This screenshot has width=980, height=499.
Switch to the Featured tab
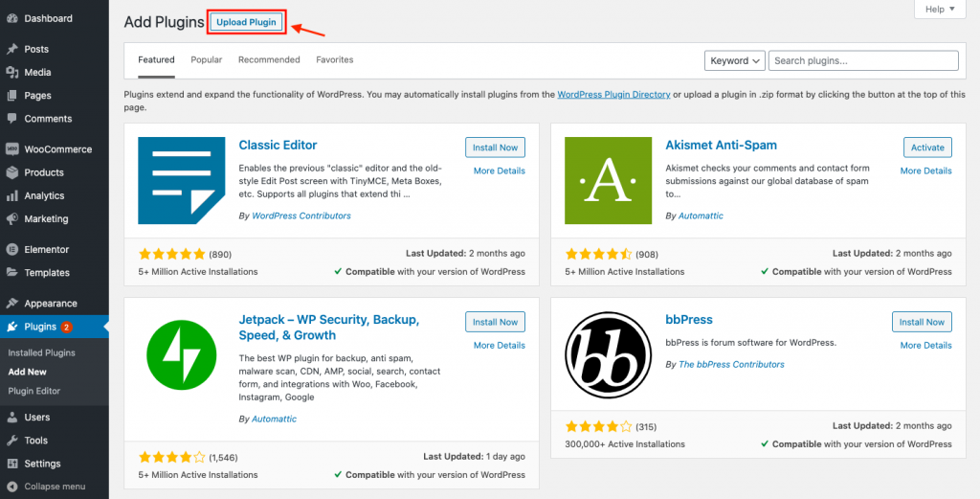pyautogui.click(x=156, y=60)
